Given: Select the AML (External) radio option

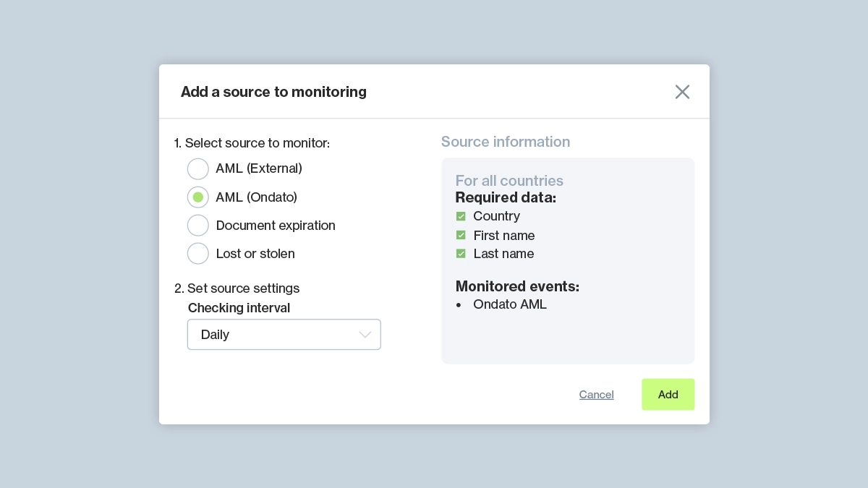Looking at the screenshot, I should pos(198,169).
